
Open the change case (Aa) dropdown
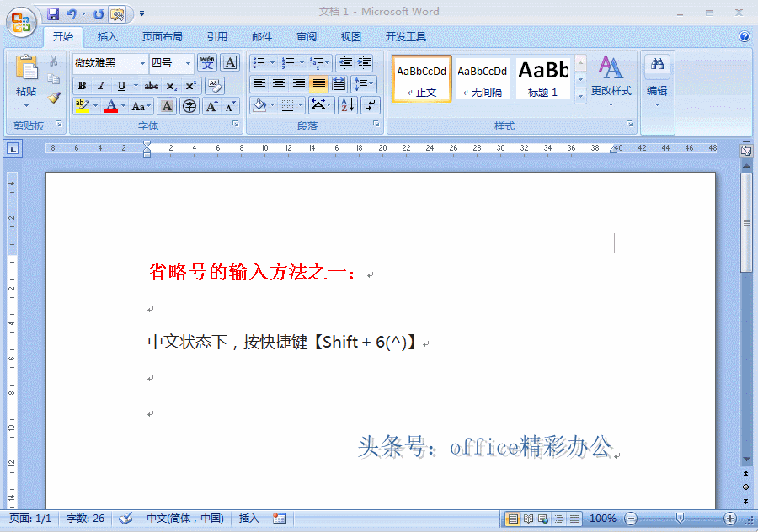pos(141,106)
